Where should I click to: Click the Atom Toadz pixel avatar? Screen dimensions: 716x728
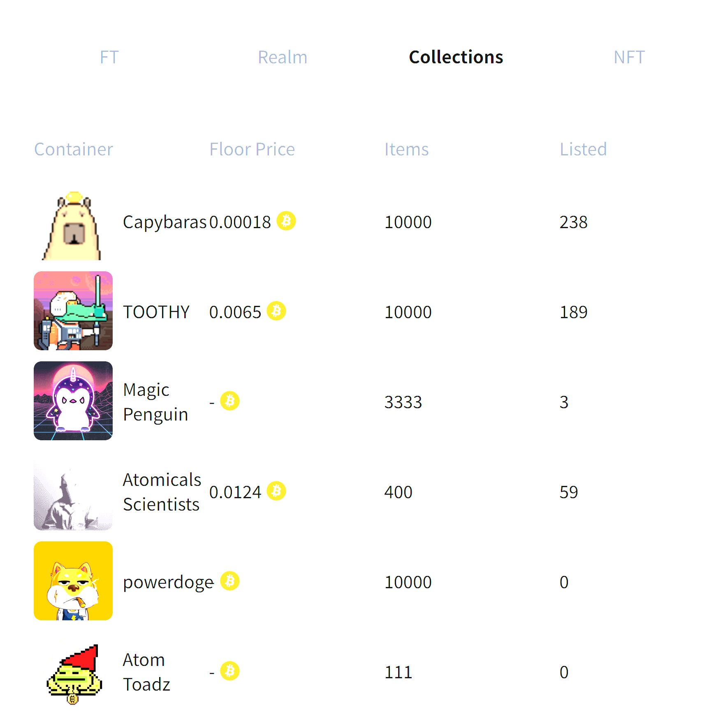click(x=73, y=673)
